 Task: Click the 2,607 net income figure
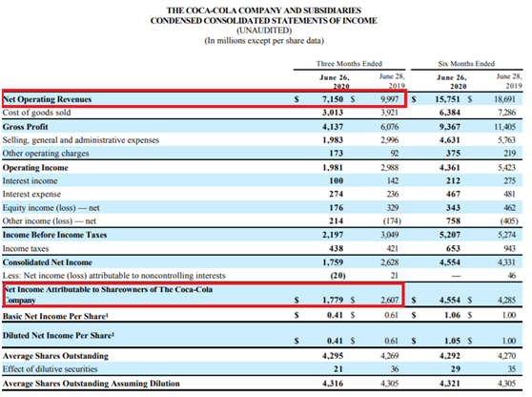(390, 300)
